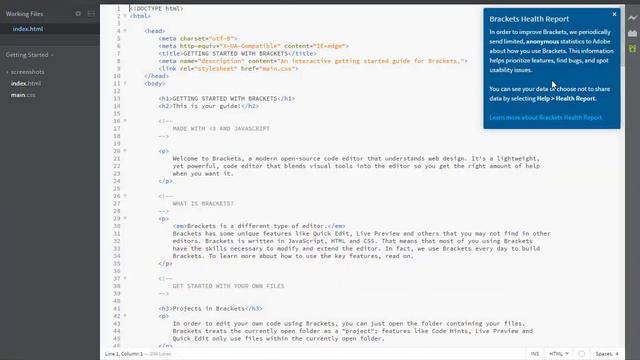Image resolution: width=640 pixels, height=360 pixels.
Task: Open main.css in the project tree
Action: coord(23,95)
